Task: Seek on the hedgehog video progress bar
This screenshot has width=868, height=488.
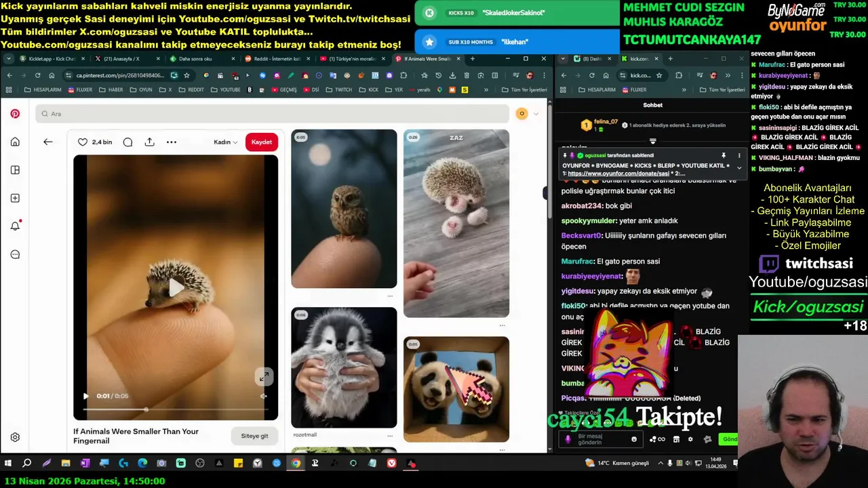Action: coord(176,409)
